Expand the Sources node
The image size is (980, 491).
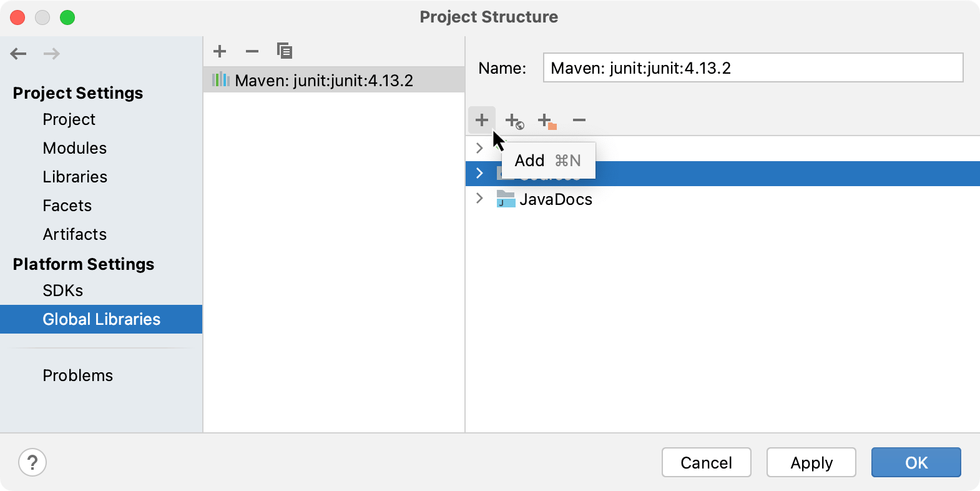[479, 173]
